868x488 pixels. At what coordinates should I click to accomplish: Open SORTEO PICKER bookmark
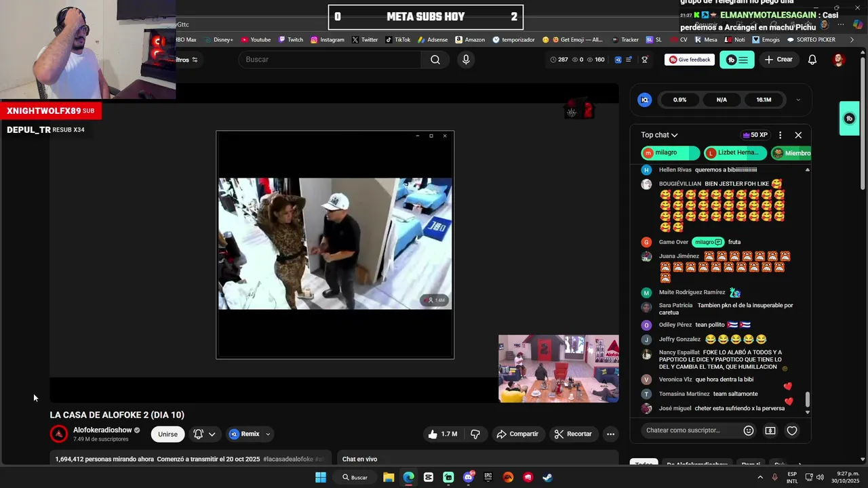pos(811,39)
